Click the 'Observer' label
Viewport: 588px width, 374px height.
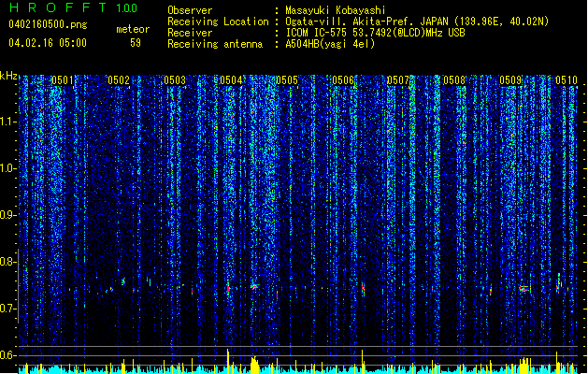click(190, 10)
